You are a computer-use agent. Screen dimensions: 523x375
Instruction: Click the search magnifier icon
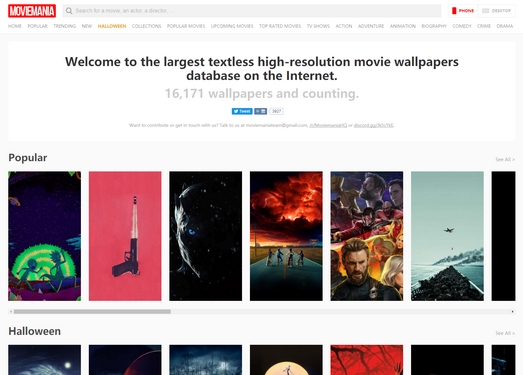[69, 11]
